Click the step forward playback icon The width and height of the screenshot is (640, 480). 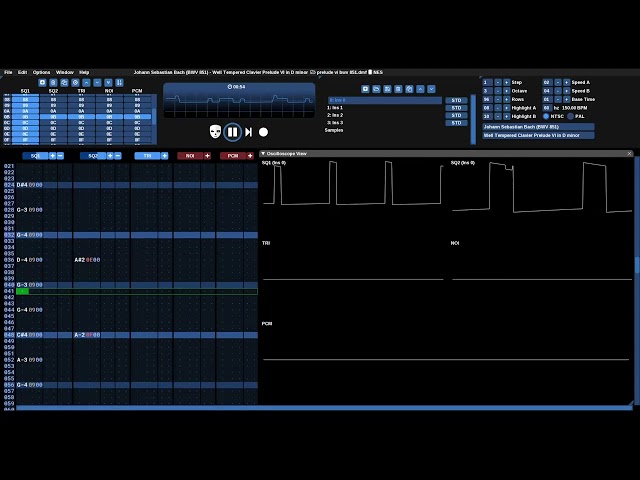(248, 132)
